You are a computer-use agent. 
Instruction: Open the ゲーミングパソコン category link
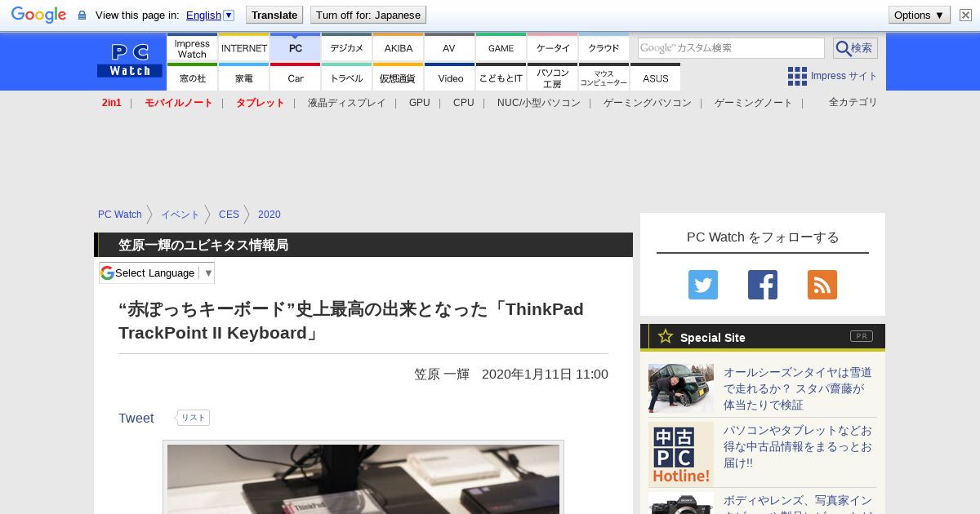pyautogui.click(x=647, y=103)
